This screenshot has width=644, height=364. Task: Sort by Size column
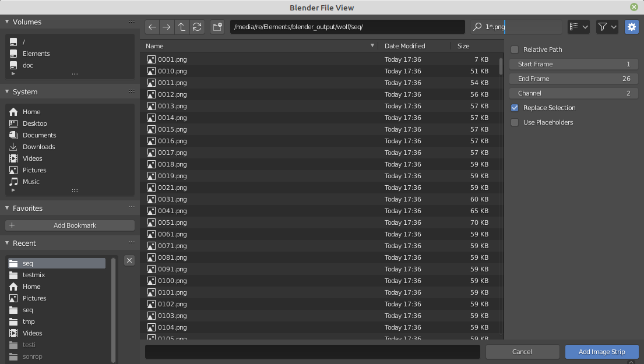coord(476,46)
